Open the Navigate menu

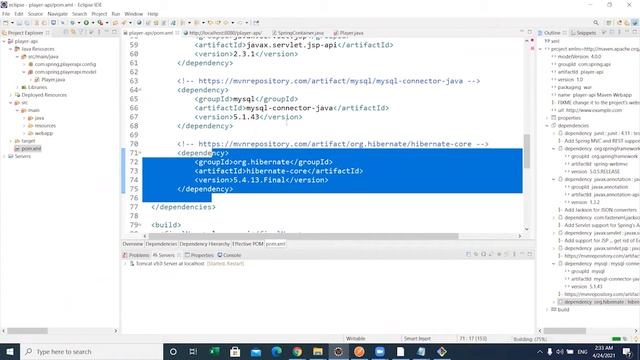pos(58,14)
